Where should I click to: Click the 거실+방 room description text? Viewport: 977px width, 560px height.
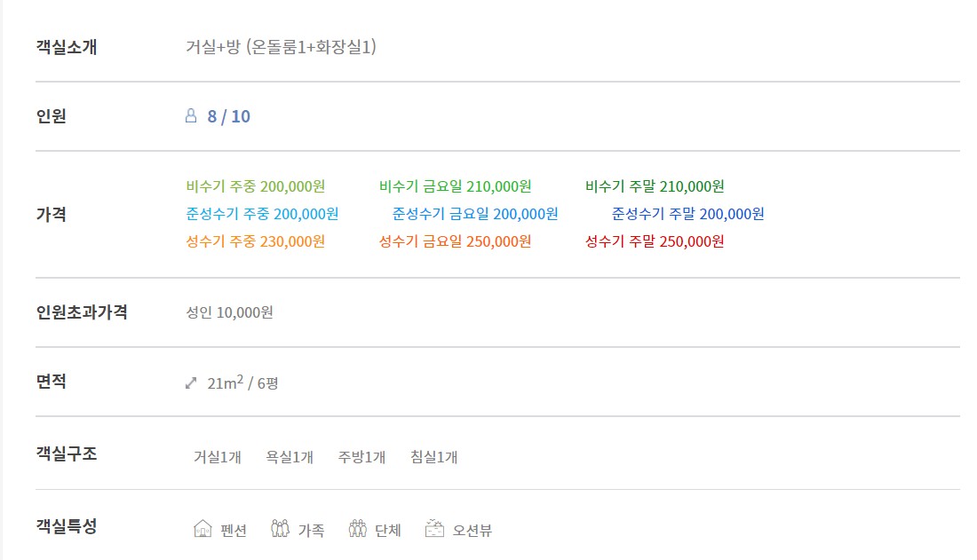213,47
